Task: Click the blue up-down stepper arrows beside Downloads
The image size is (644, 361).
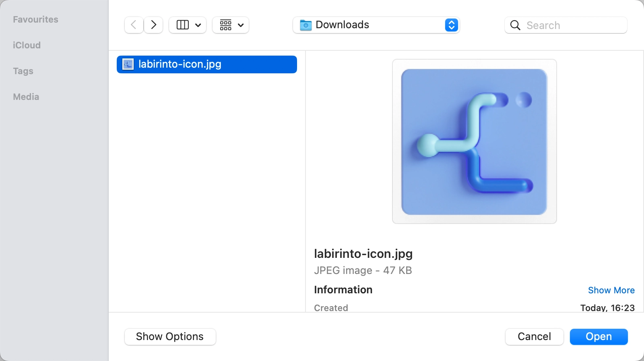Action: point(451,25)
